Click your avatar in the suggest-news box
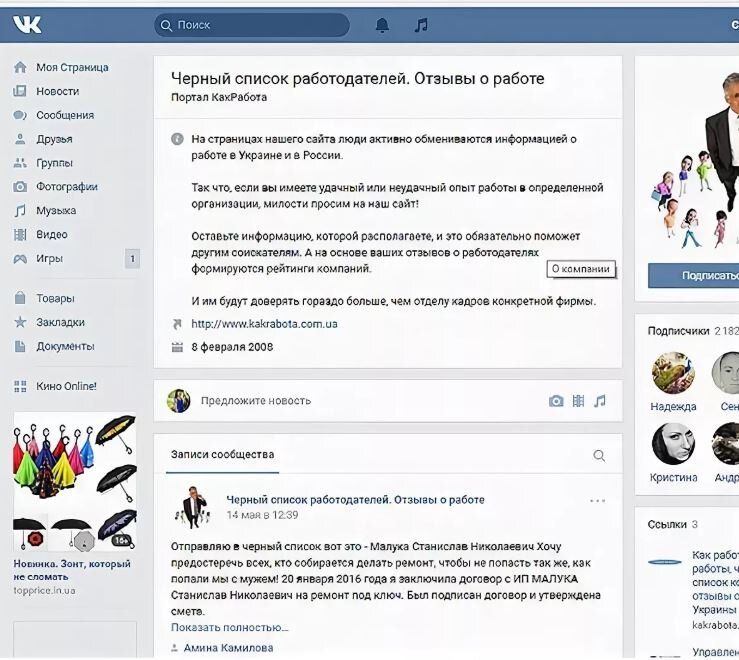 pos(179,401)
